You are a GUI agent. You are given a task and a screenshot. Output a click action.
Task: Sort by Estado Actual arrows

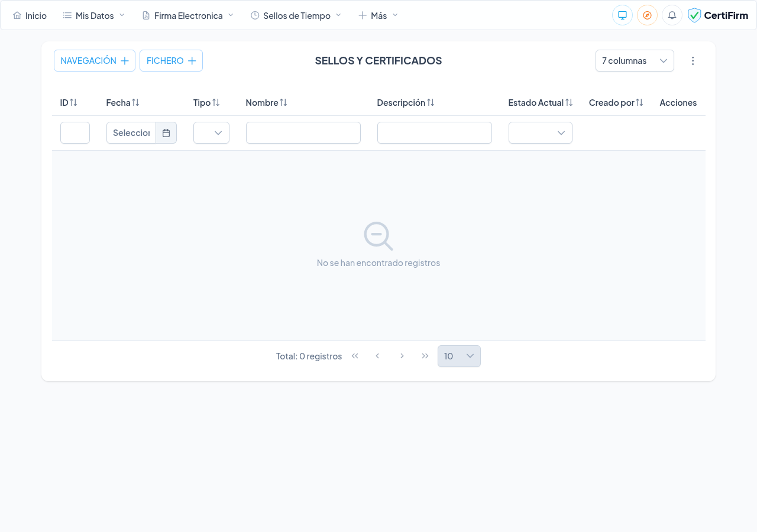[x=569, y=103]
